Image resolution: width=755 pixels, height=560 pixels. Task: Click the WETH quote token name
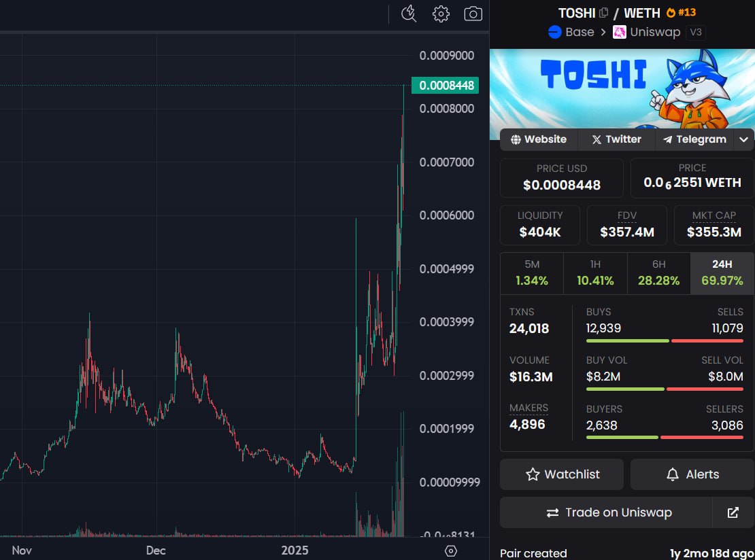pos(642,13)
